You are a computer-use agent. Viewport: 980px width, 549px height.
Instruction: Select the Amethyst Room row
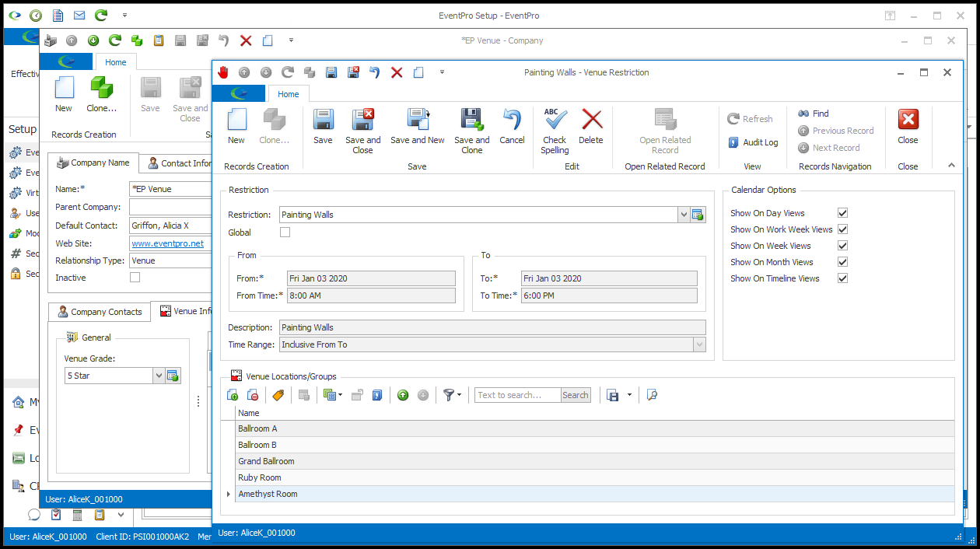(594, 494)
